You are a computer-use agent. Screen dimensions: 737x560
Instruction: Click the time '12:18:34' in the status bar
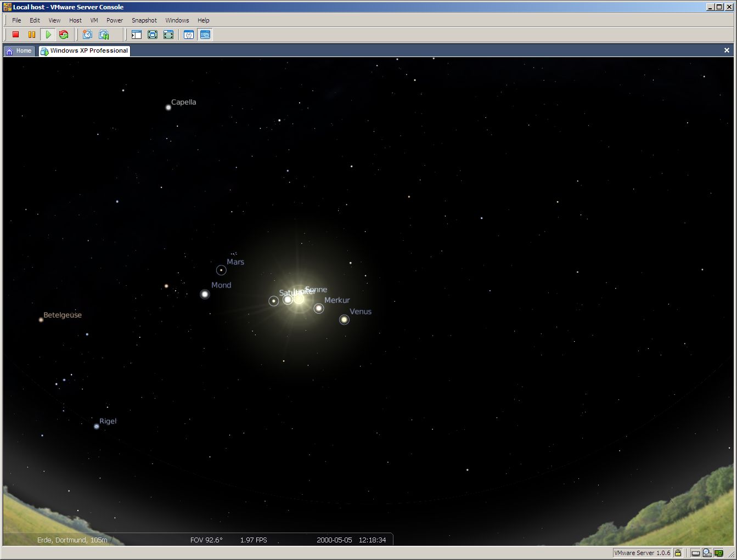[373, 540]
